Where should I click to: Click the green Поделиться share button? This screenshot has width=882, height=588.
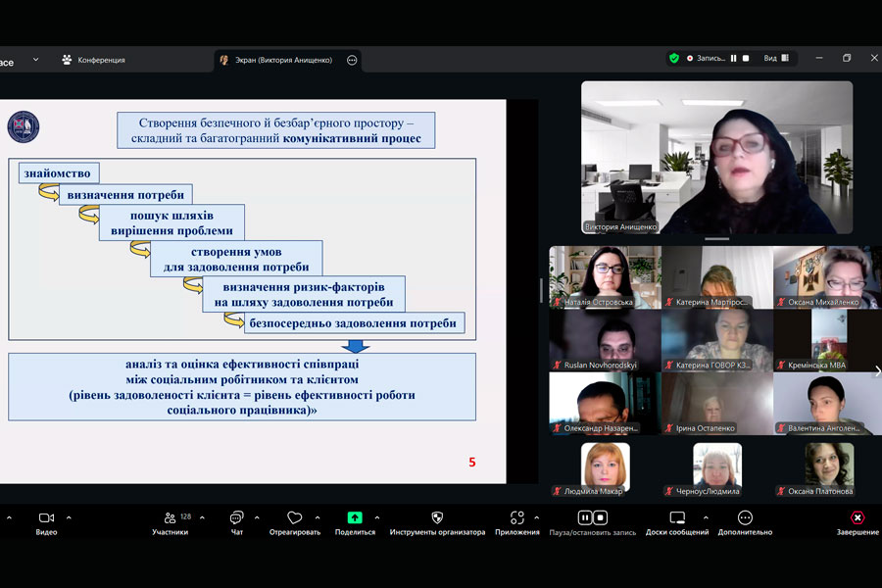pyautogui.click(x=355, y=517)
